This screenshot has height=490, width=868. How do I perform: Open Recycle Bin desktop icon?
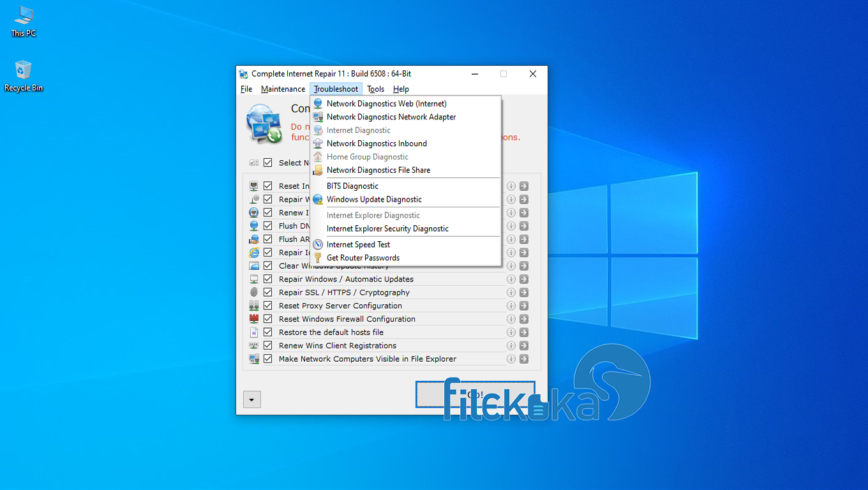tap(24, 77)
